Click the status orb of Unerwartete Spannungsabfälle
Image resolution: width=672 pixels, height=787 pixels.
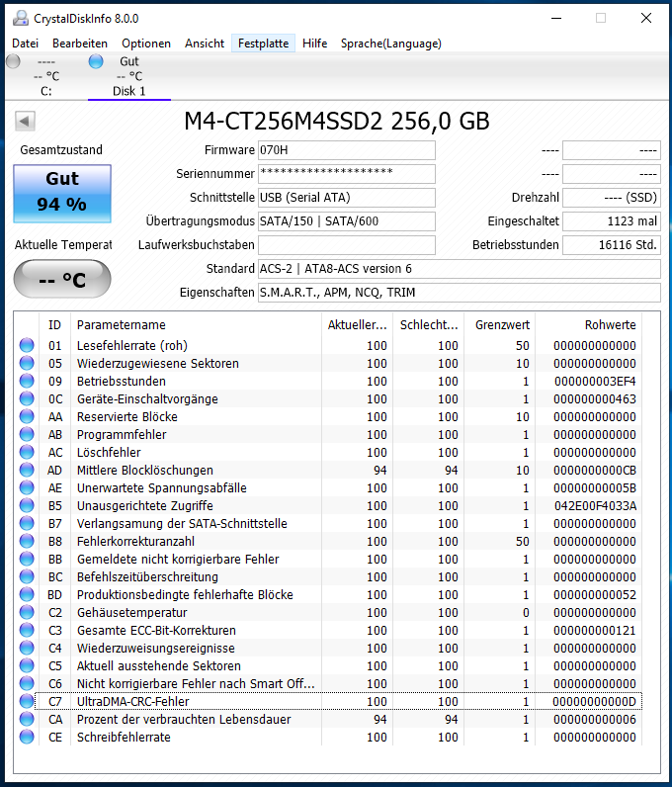[x=27, y=487]
